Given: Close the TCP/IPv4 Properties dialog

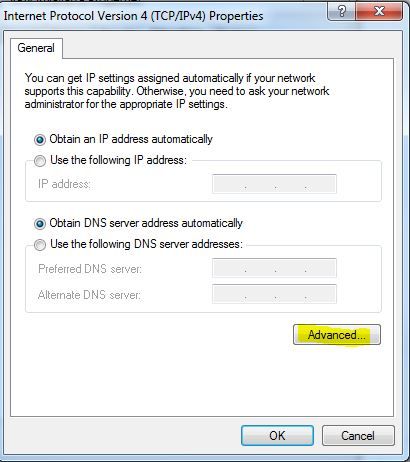Looking at the screenshot, I should pos(379,11).
